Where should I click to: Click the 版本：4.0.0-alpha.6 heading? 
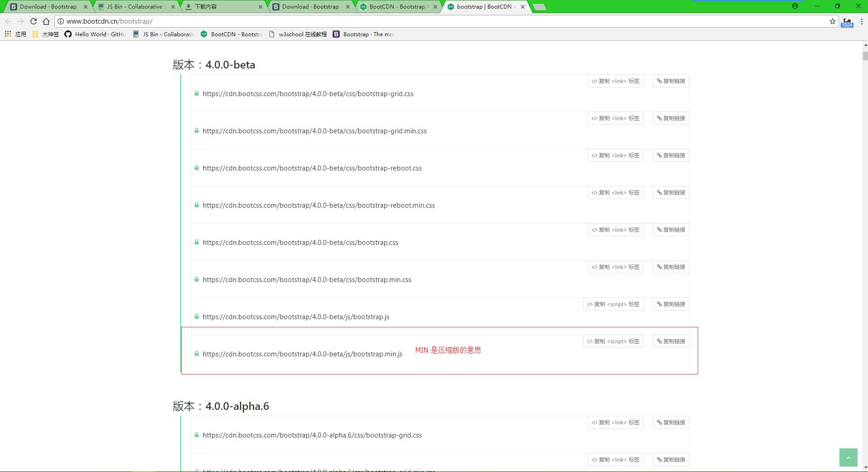click(x=221, y=406)
